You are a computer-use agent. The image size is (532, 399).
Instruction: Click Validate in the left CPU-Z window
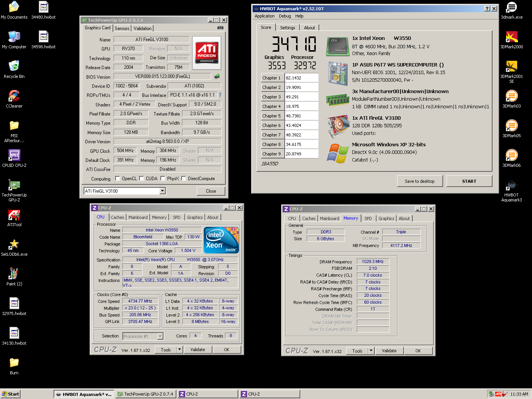(x=198, y=350)
